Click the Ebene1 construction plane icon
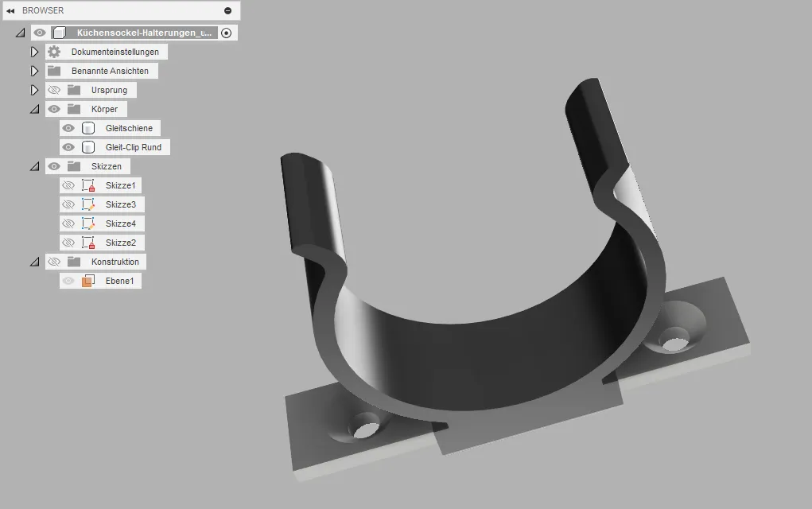The width and height of the screenshot is (812, 509). pos(88,281)
